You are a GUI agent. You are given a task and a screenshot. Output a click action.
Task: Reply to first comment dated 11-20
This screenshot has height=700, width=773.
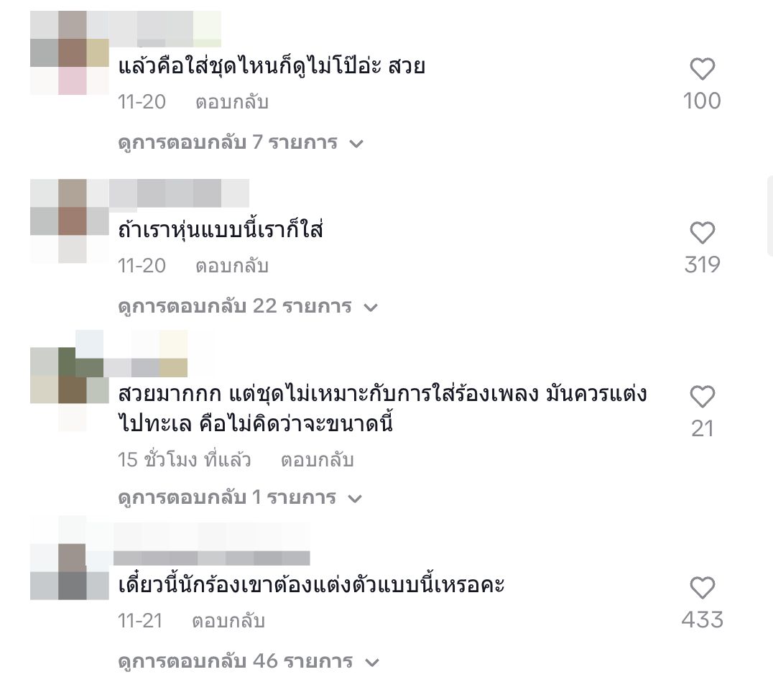pyautogui.click(x=232, y=102)
